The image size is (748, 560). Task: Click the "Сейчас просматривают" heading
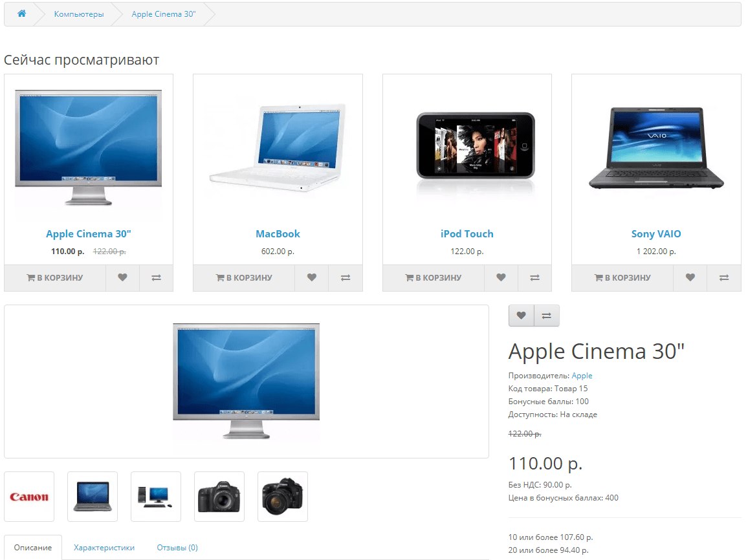[82, 60]
